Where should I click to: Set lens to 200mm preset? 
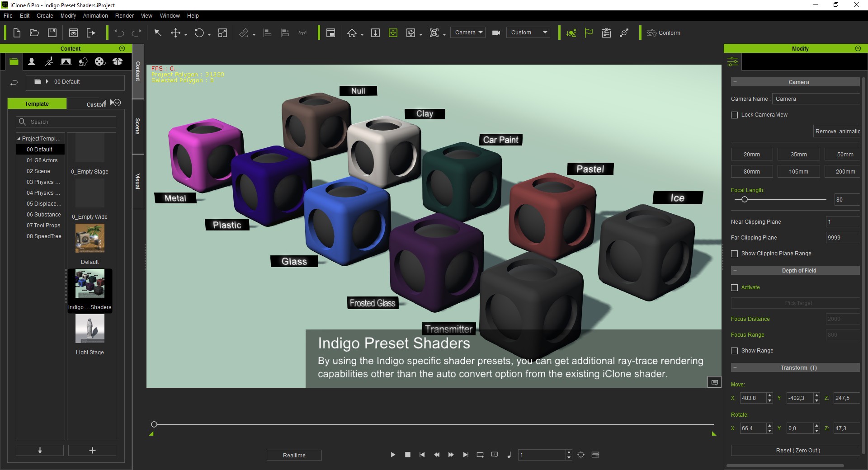pos(842,172)
